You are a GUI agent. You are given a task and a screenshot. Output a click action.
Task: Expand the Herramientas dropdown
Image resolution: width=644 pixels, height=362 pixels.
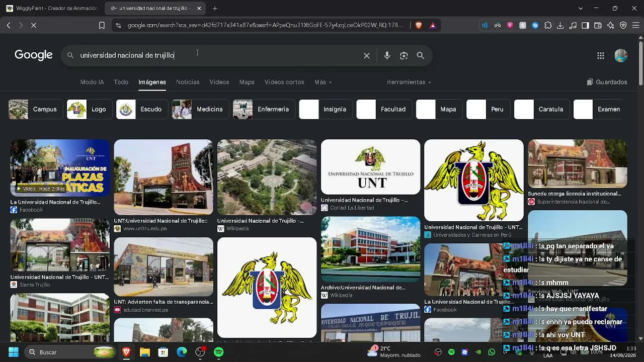pyautogui.click(x=409, y=82)
